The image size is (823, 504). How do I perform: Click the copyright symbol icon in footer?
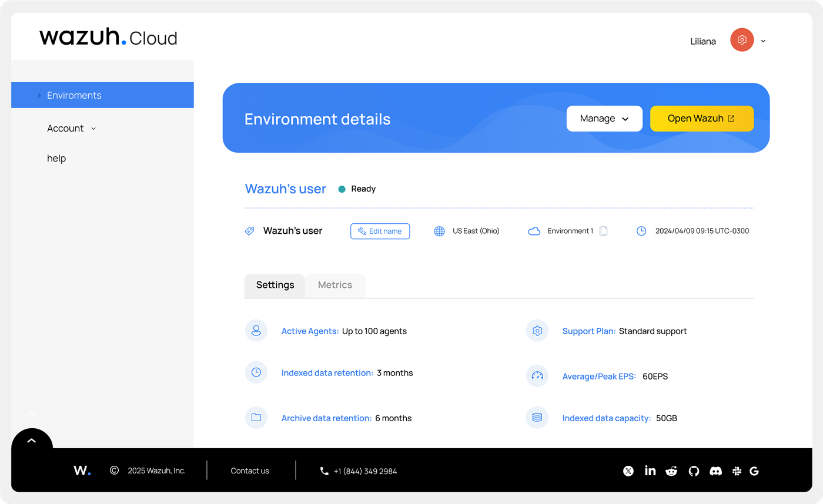(x=114, y=471)
